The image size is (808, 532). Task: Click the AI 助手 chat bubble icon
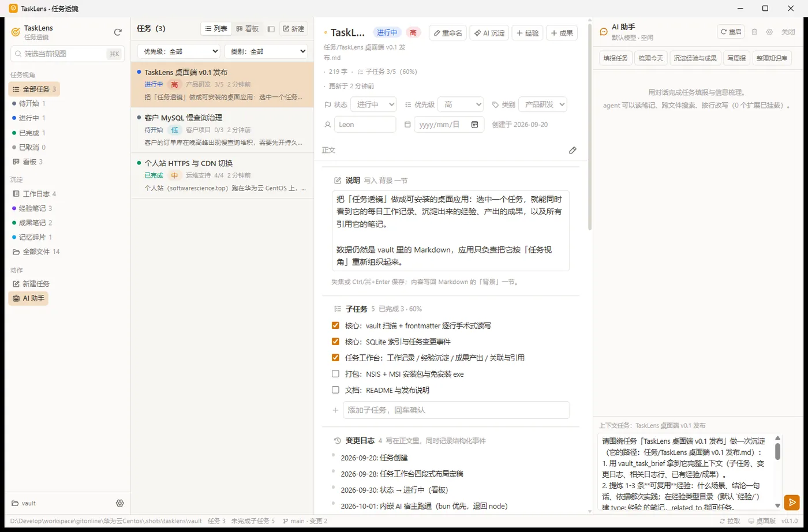click(604, 32)
